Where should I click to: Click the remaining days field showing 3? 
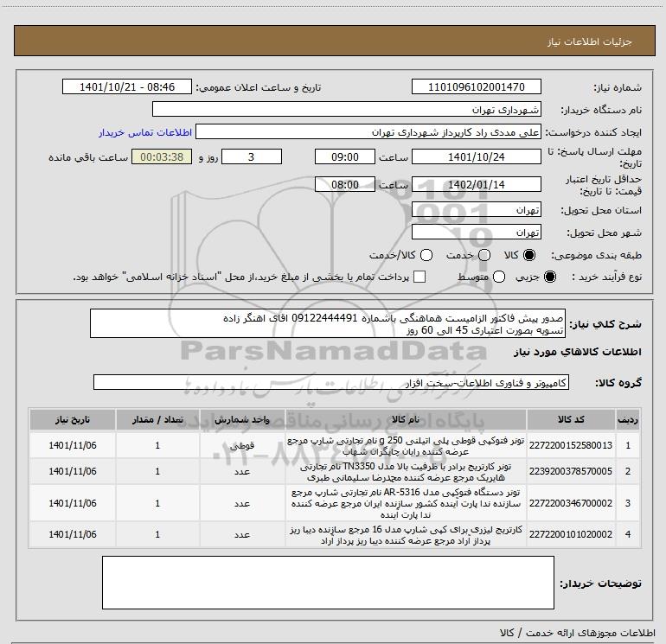click(x=252, y=156)
